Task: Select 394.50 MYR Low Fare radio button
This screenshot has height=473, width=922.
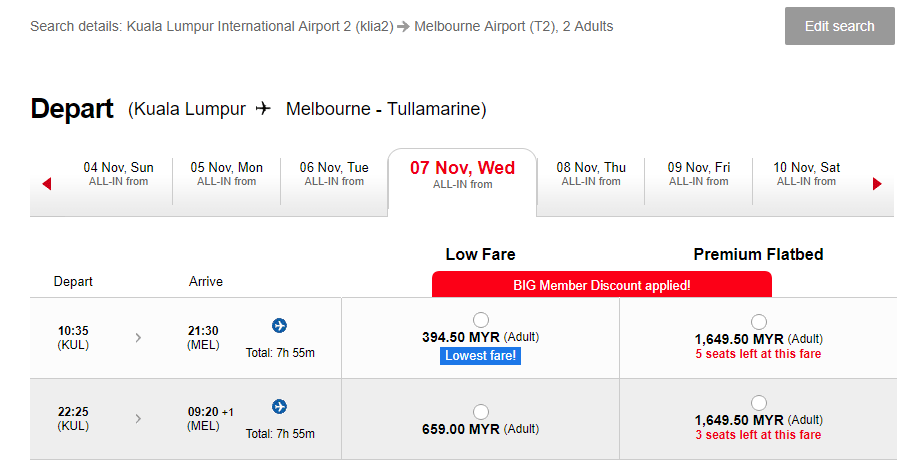Action: coord(481,320)
